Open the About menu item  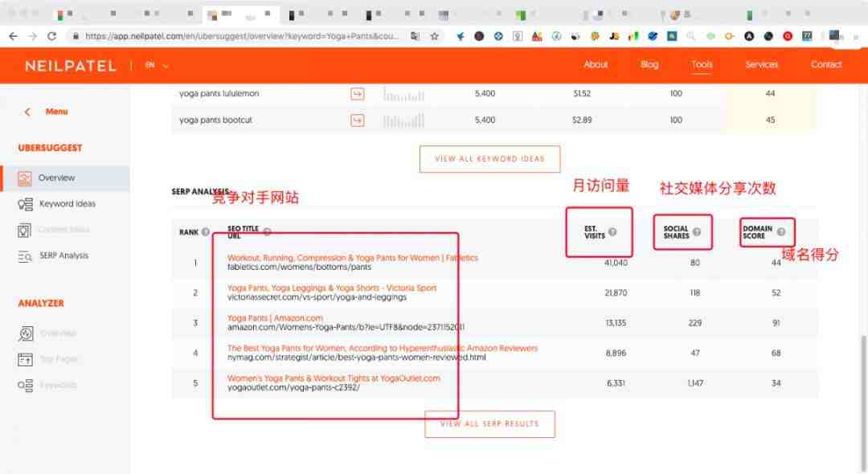click(596, 65)
